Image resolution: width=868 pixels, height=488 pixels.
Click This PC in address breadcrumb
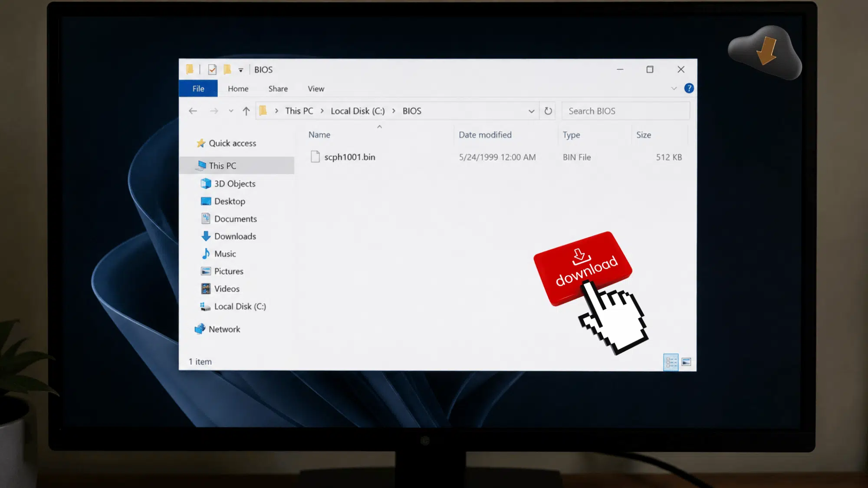pos(299,111)
